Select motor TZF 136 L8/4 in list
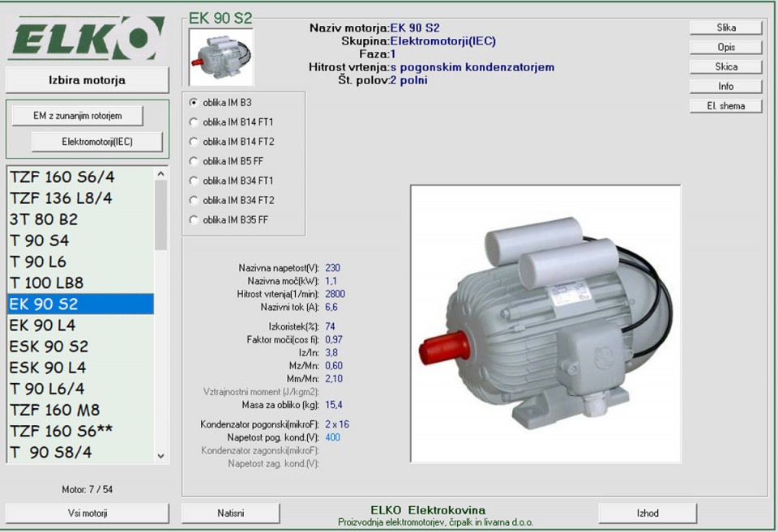Viewport: 778px width, 532px height. click(x=80, y=198)
